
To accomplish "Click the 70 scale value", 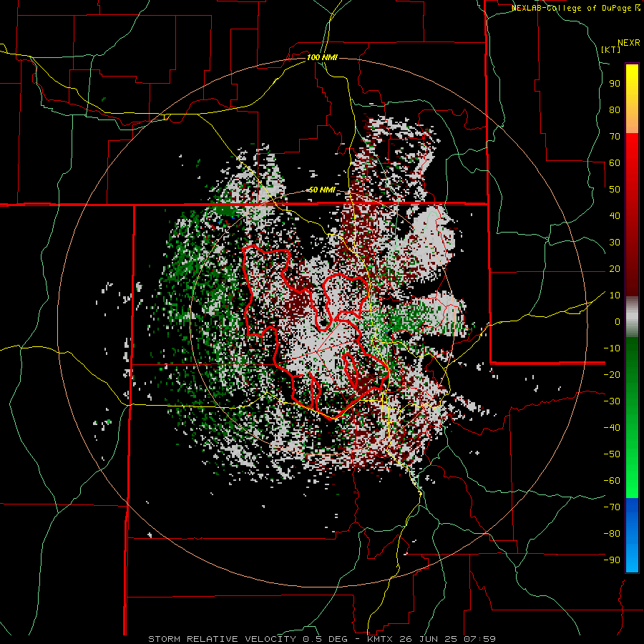I will 615,137.
